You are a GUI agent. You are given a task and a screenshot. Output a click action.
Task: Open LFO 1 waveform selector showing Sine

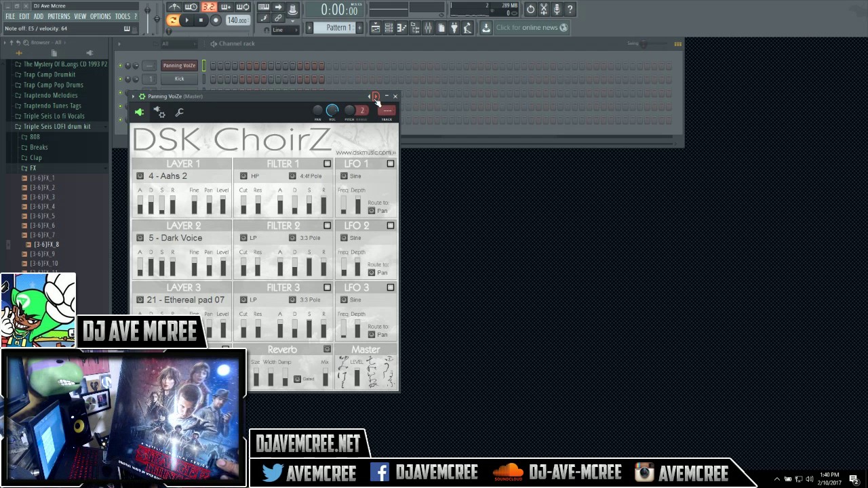(344, 176)
